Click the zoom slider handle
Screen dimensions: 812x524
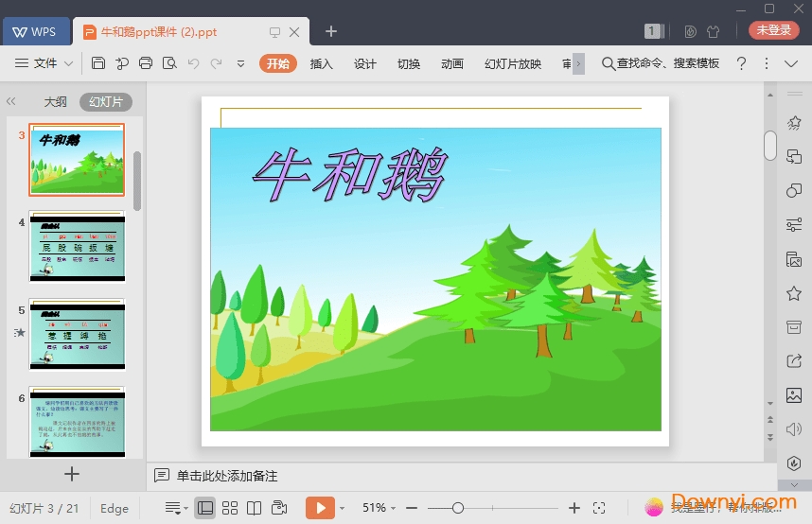458,508
